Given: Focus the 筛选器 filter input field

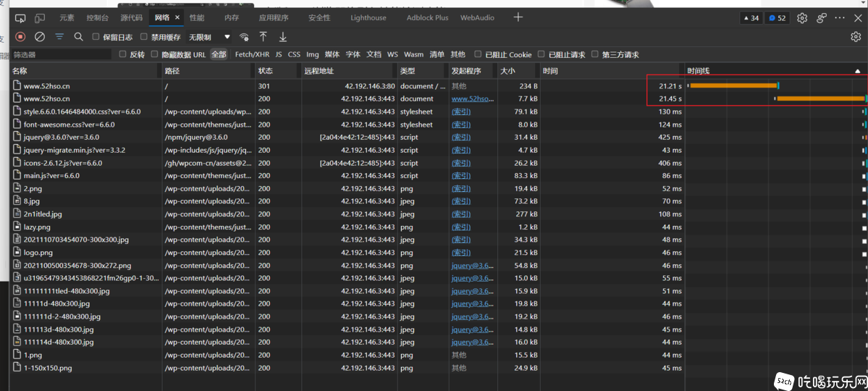Looking at the screenshot, I should 62,55.
